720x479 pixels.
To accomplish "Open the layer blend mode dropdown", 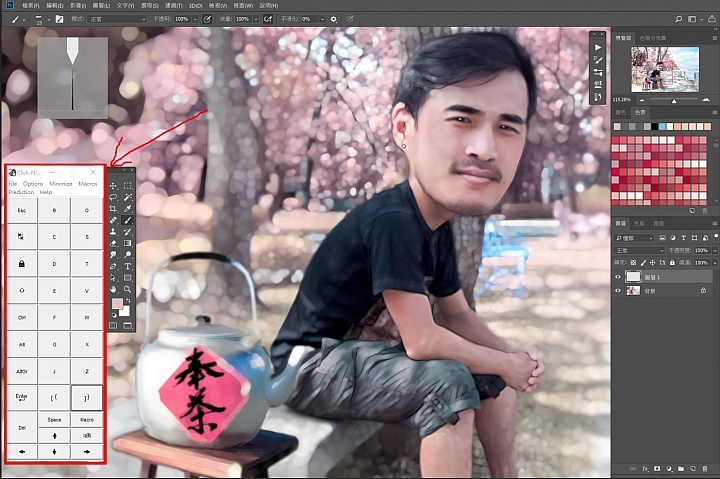I will 639,251.
